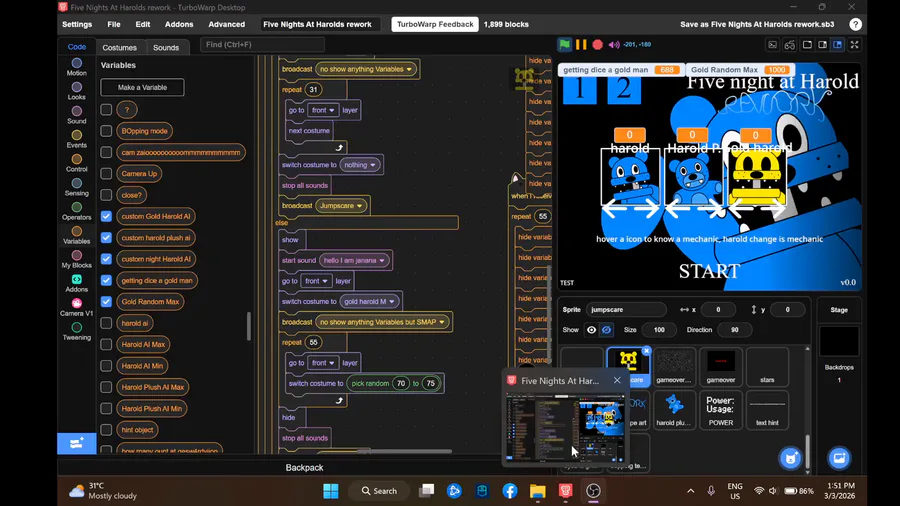Click the add extension button

pyautogui.click(x=76, y=443)
